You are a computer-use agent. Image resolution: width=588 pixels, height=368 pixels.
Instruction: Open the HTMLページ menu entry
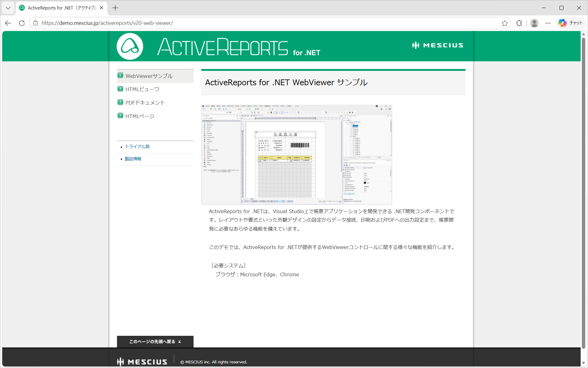pyautogui.click(x=140, y=116)
